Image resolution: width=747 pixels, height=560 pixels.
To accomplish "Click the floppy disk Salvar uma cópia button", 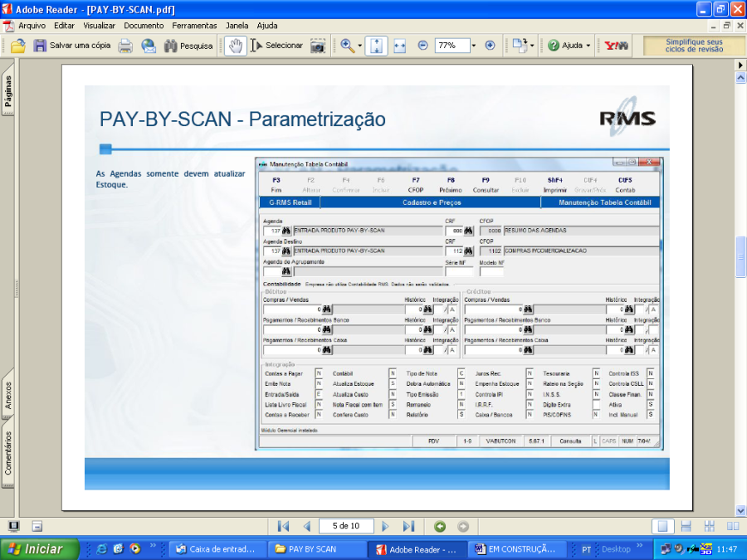I will tap(71, 46).
